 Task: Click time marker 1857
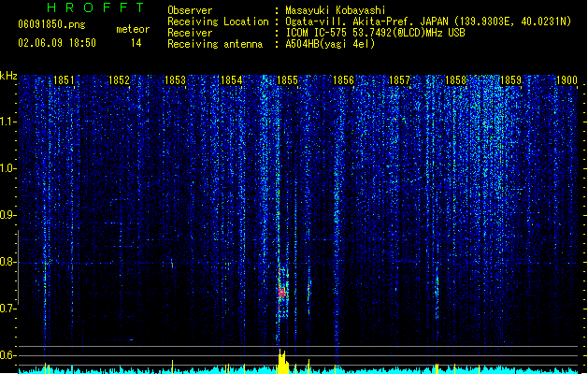(400, 80)
